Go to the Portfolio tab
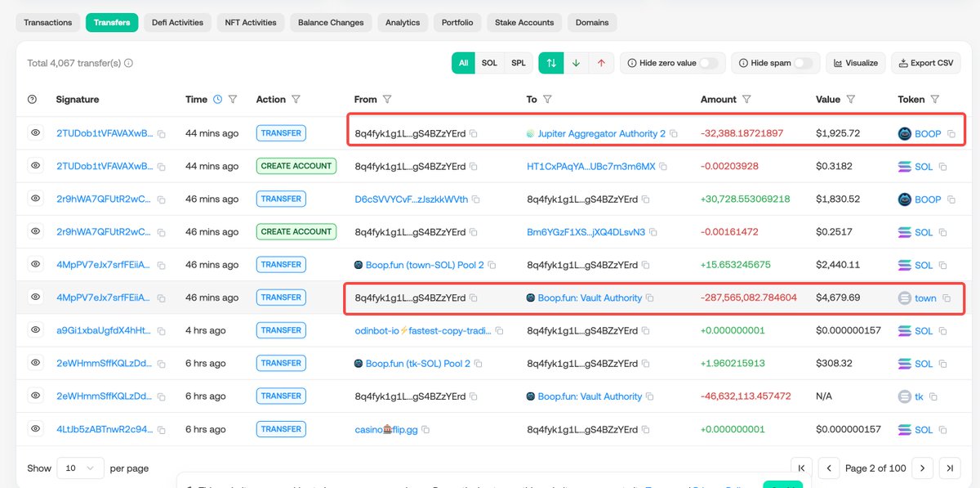 coord(457,22)
